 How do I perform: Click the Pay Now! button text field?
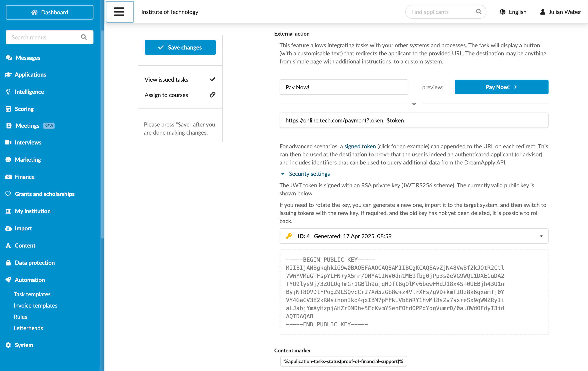(x=344, y=87)
